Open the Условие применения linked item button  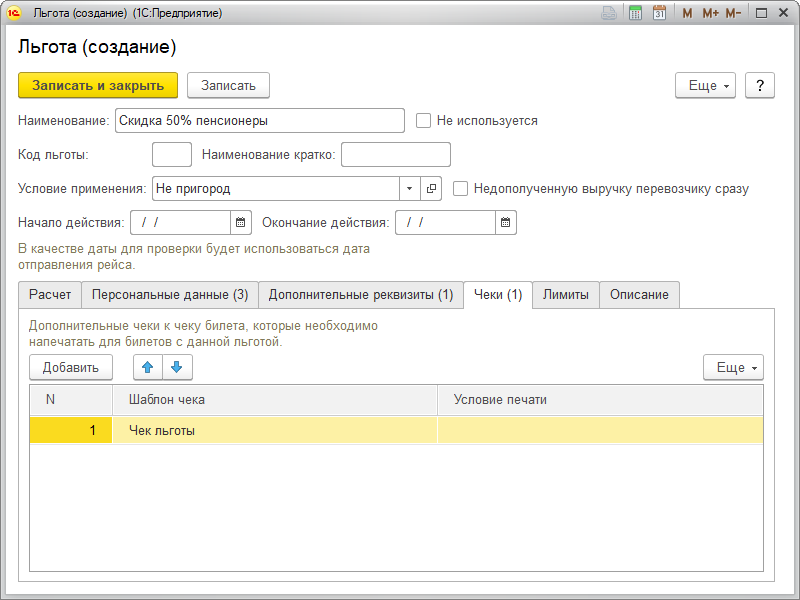pyautogui.click(x=432, y=188)
